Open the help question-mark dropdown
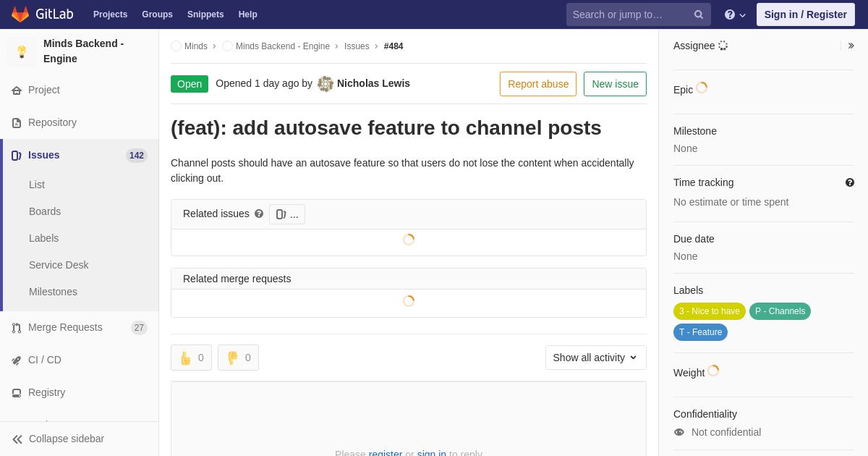868x456 pixels. click(x=735, y=14)
